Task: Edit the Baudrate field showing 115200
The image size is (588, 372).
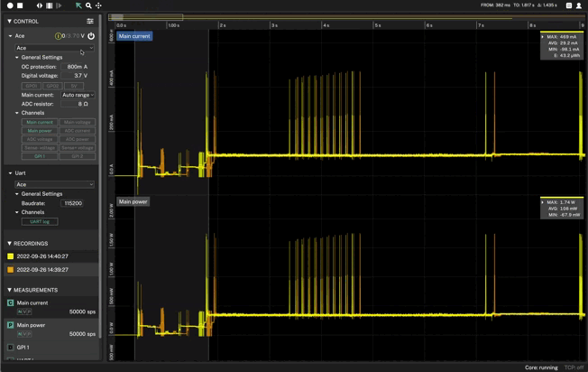Action: (74, 203)
